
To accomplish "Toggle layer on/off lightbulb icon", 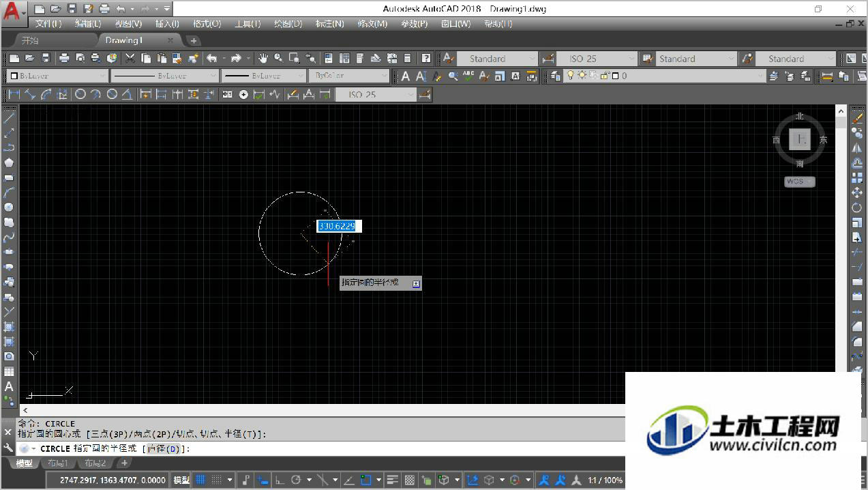I will point(571,76).
